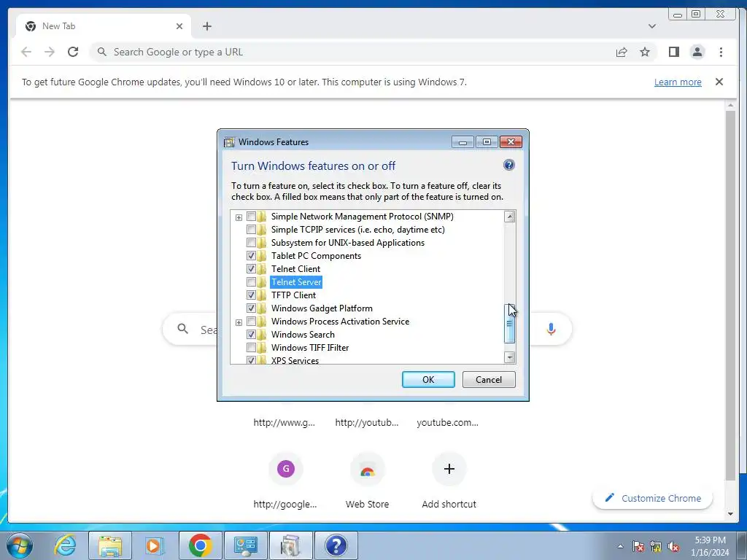Check the Telnet Server box
The height and width of the screenshot is (560, 747).
[x=251, y=282]
